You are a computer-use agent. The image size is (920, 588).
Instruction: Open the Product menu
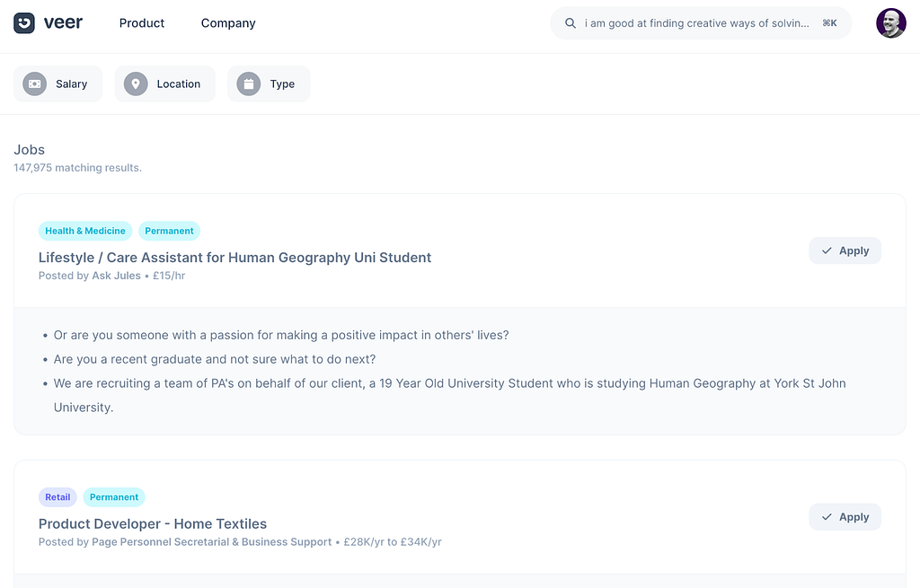(141, 23)
